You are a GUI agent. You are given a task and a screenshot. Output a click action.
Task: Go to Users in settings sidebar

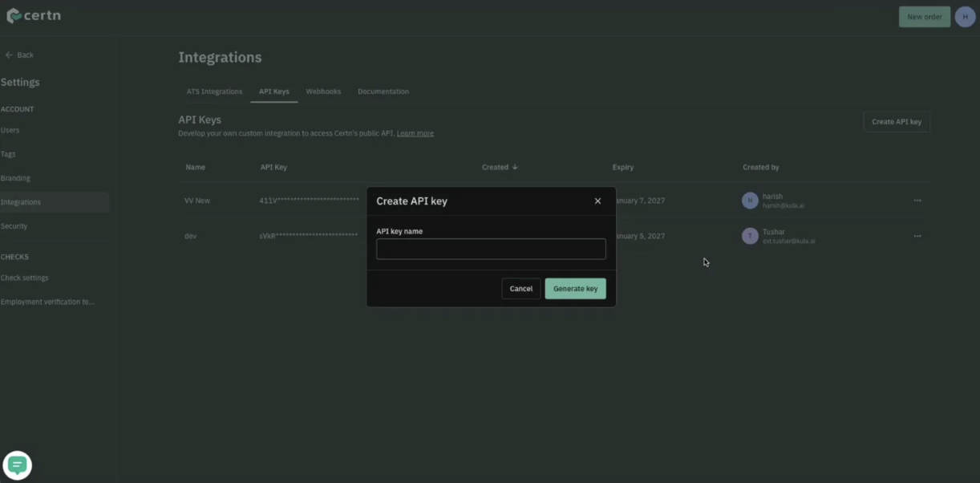click(x=10, y=130)
